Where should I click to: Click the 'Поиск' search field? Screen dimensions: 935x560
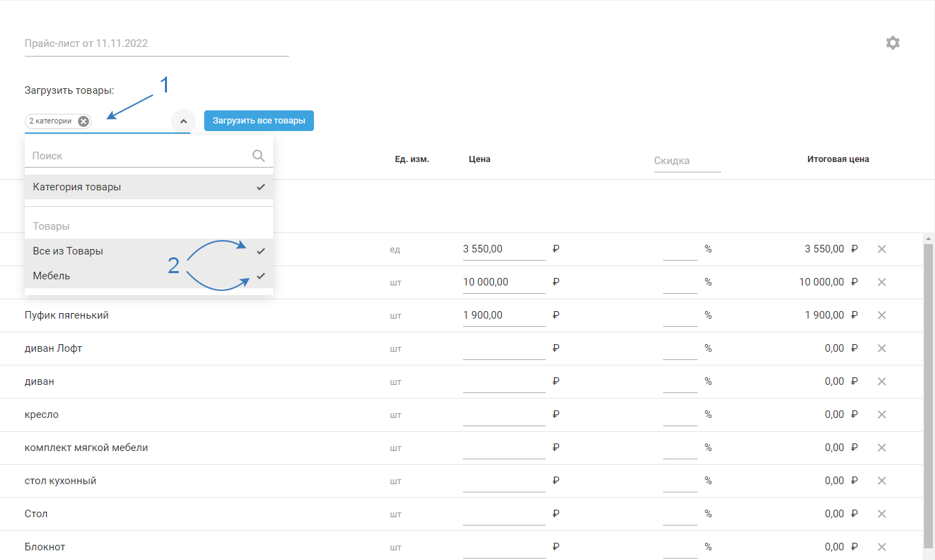[138, 156]
